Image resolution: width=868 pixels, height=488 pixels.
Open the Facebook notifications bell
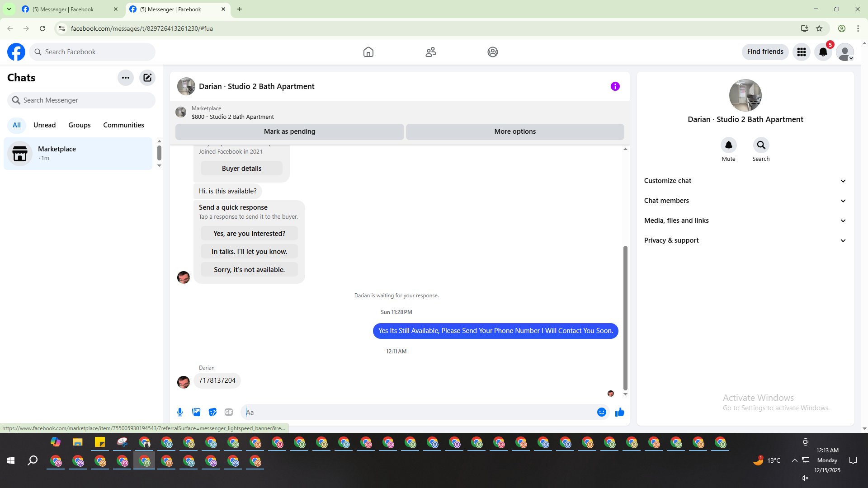point(823,52)
